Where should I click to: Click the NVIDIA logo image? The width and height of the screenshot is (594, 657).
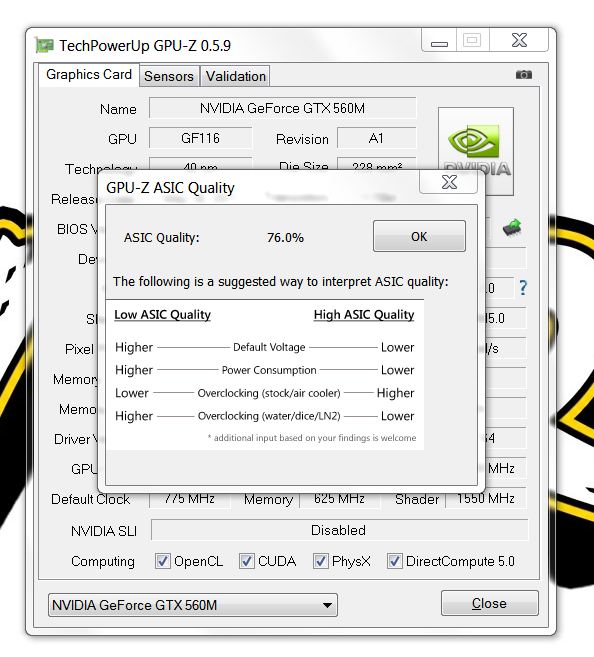(475, 151)
